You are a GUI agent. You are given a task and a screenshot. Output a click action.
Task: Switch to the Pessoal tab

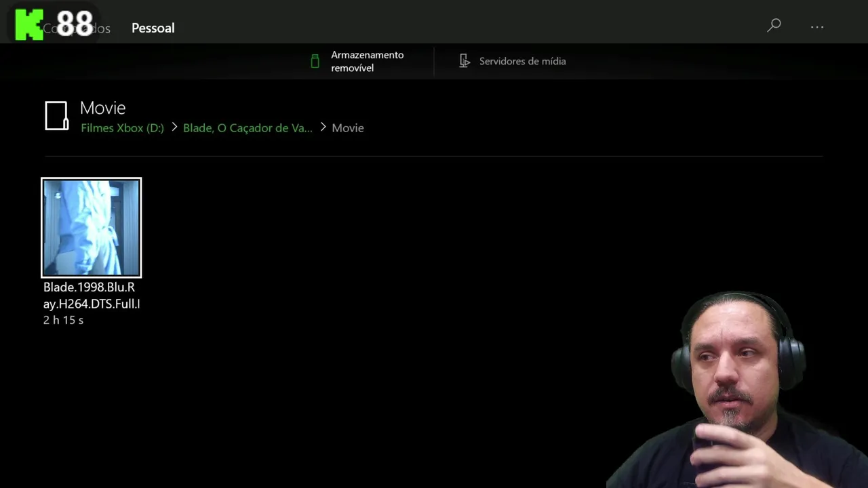pos(153,28)
